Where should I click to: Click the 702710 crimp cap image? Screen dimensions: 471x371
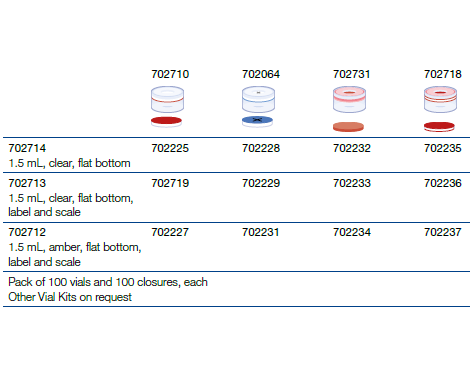(x=167, y=99)
